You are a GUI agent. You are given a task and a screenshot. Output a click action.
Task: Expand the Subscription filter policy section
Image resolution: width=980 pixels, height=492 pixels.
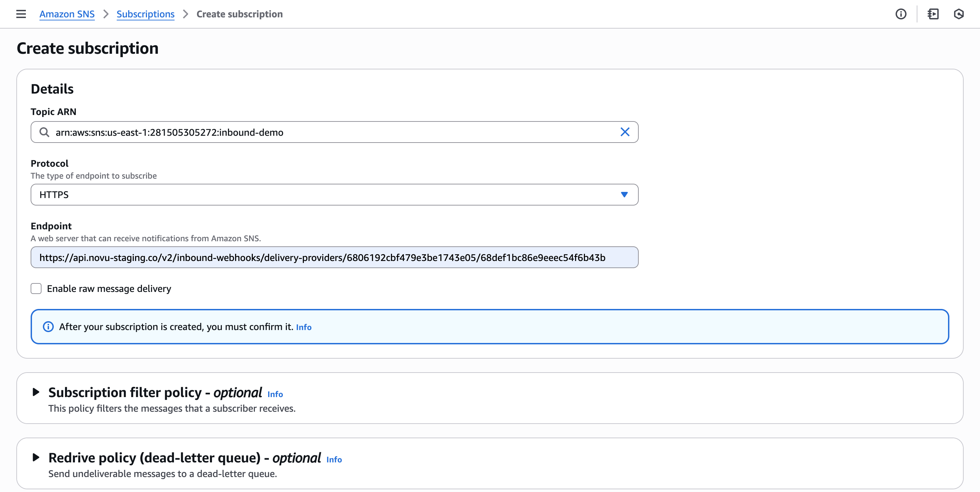click(x=36, y=392)
